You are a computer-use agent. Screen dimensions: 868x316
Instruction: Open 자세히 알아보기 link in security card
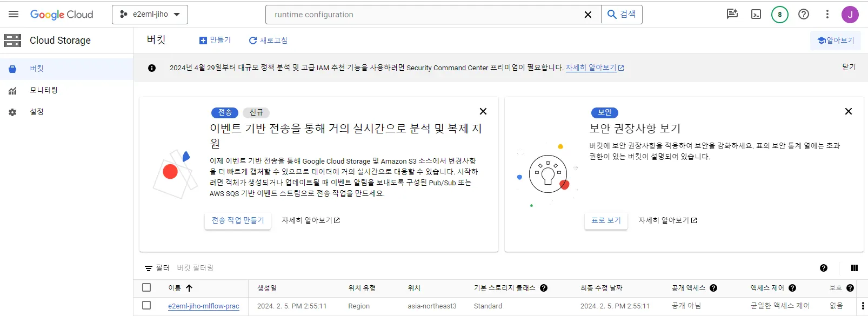click(x=668, y=220)
